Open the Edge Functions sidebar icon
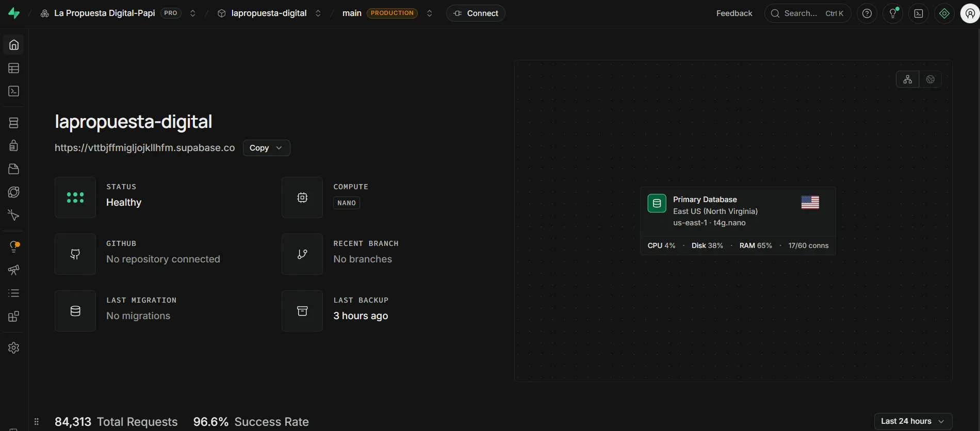Image resolution: width=980 pixels, height=431 pixels. 14,192
